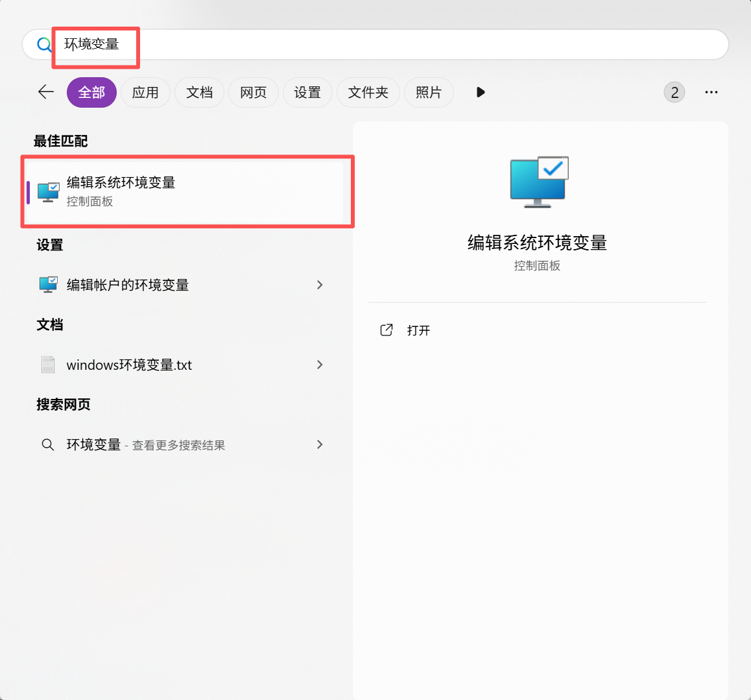Click the open-external icon beside 打开
Screen dimensions: 751x700
click(386, 330)
